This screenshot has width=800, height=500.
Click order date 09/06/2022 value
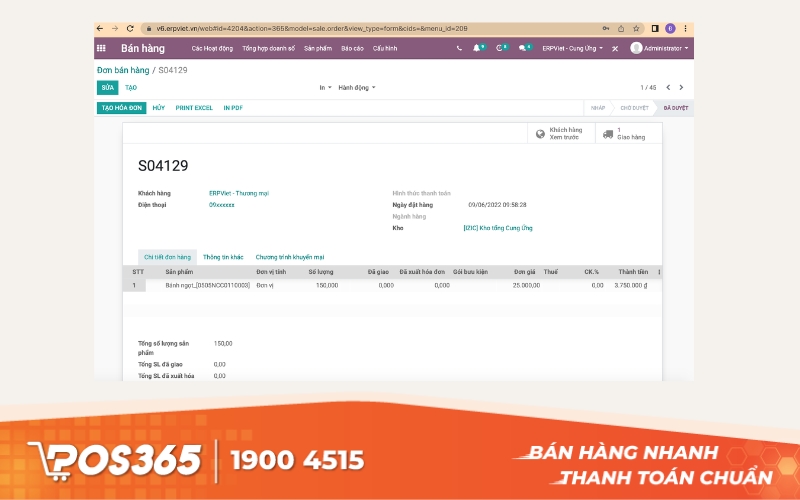[497, 205]
